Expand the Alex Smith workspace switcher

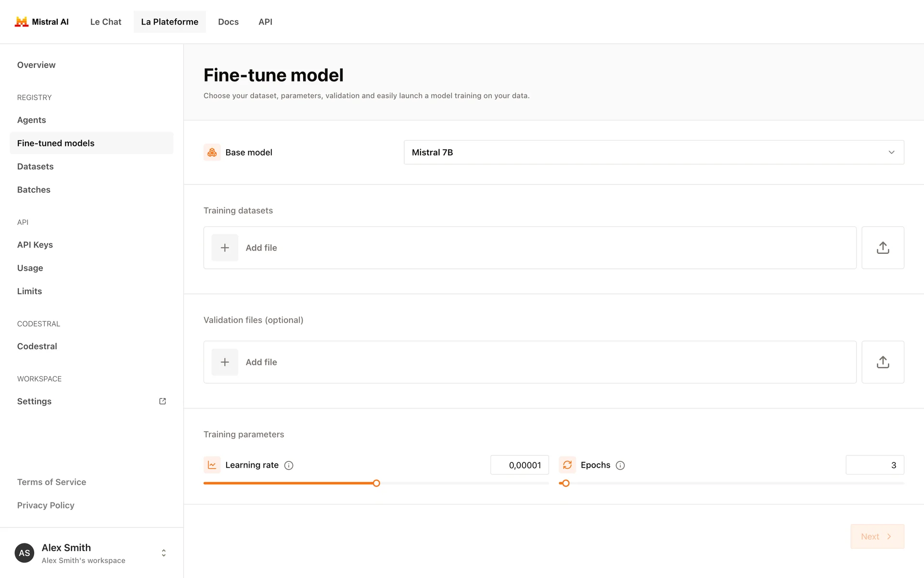click(164, 553)
